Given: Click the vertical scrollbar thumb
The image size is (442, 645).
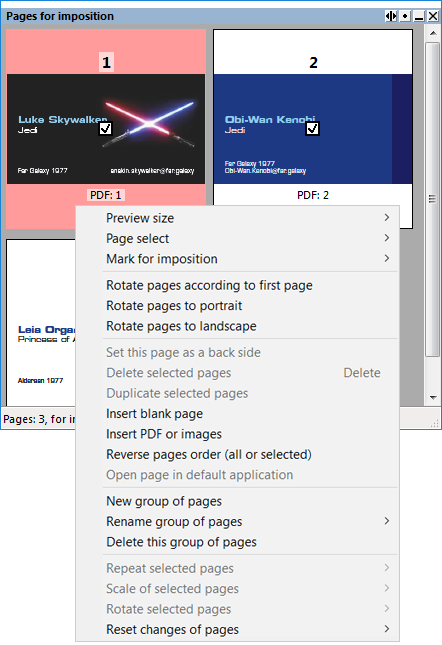Looking at the screenshot, I should point(433,199).
